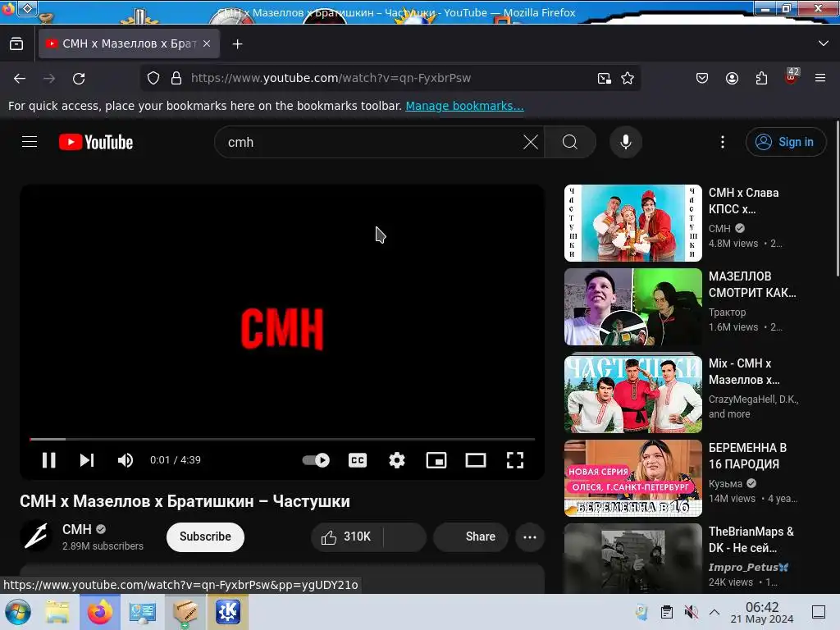Open a new Firefox tab
Screen dimensions: 840x630
237,44
